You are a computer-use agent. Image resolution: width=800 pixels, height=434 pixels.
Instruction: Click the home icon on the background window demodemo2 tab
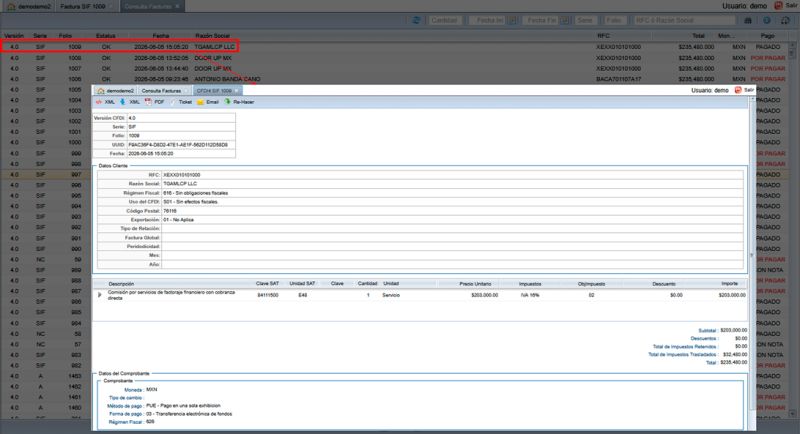tap(11, 7)
